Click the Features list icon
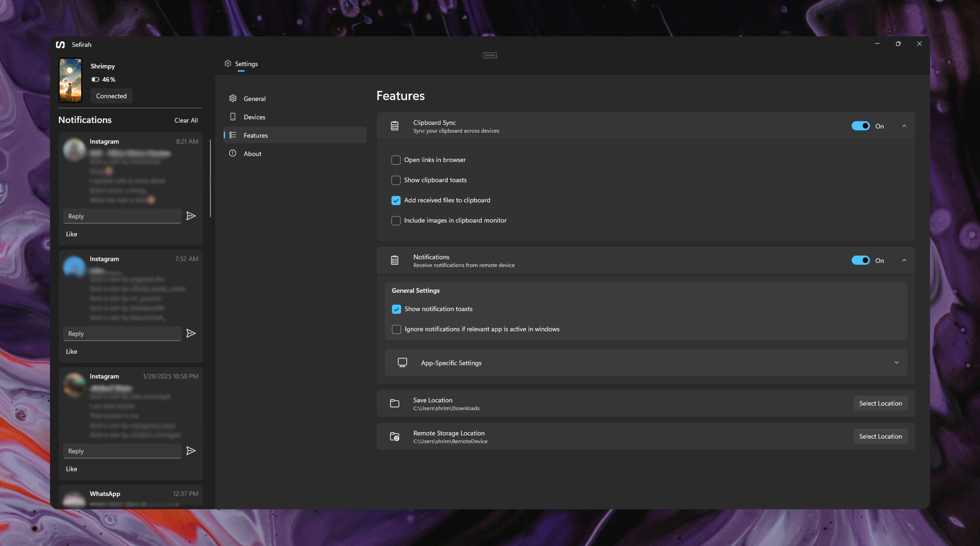 (x=233, y=135)
